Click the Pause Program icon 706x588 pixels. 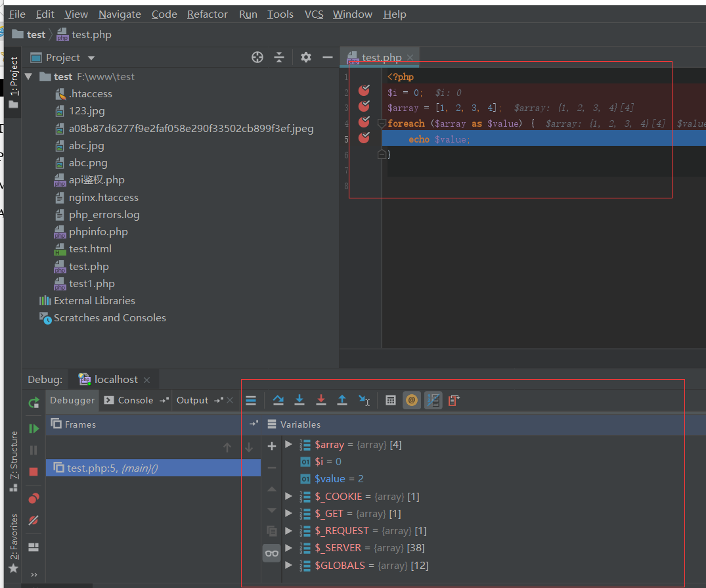33,450
